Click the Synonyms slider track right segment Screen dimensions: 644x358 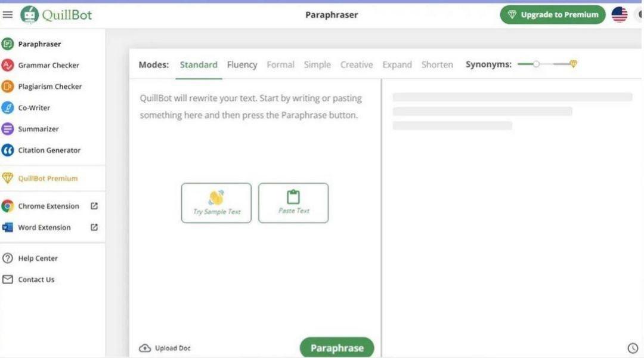coord(561,64)
